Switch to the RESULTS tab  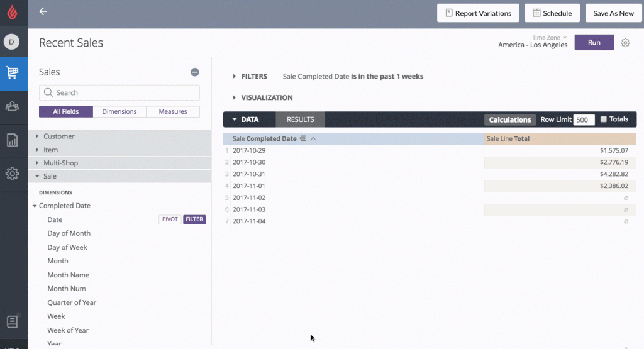point(300,119)
